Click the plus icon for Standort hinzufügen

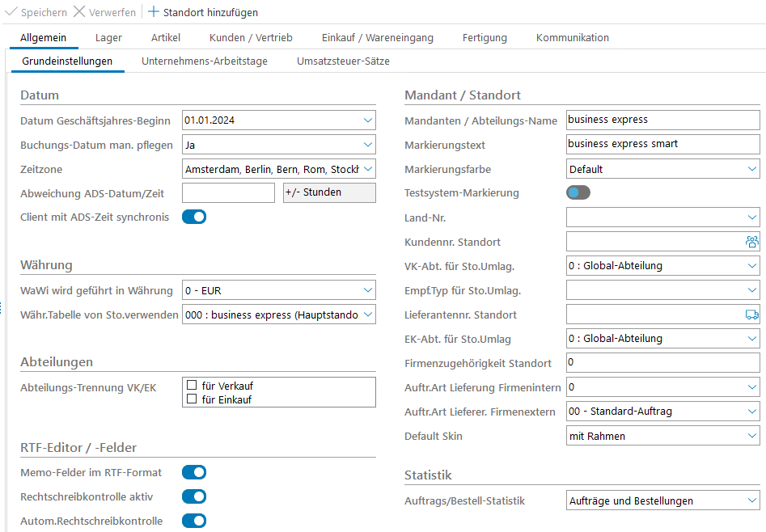[154, 12]
